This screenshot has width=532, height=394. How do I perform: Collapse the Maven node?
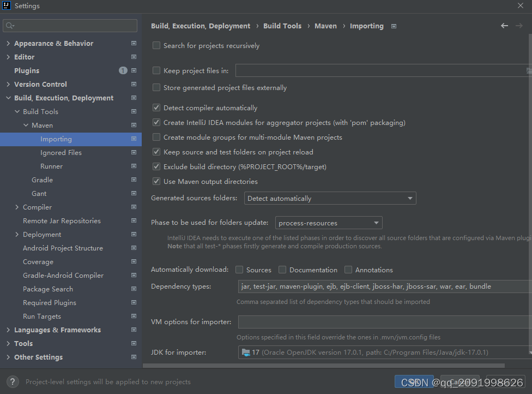pyautogui.click(x=26, y=125)
